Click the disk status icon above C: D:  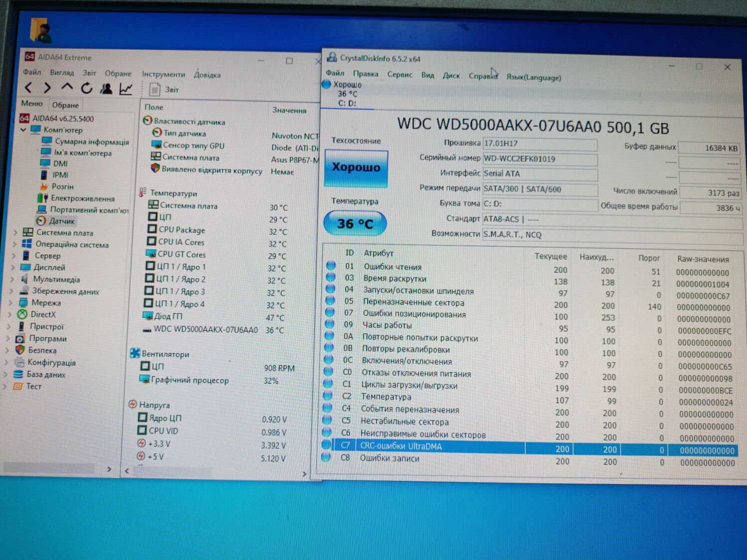326,85
